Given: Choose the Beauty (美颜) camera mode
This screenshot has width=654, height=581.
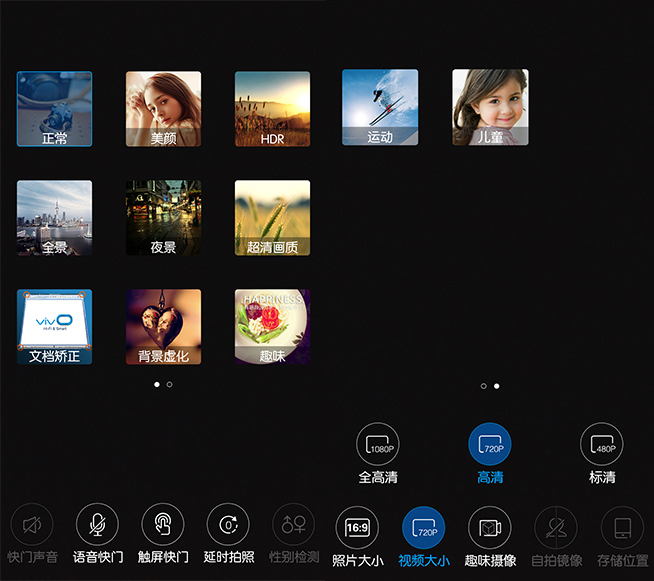Looking at the screenshot, I should (x=163, y=108).
